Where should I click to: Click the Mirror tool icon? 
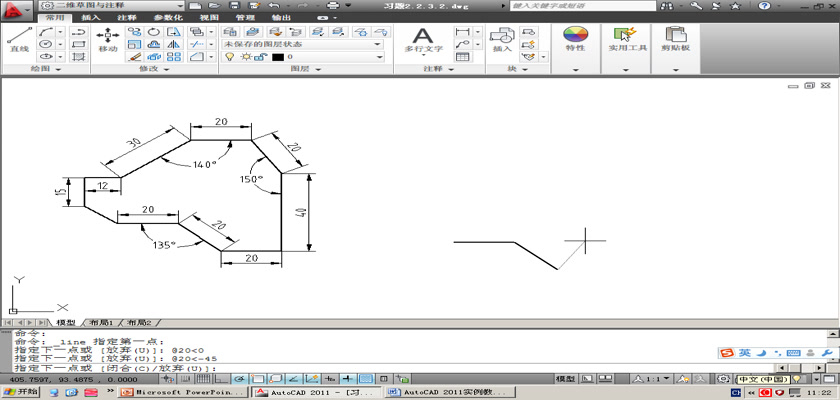click(x=174, y=44)
